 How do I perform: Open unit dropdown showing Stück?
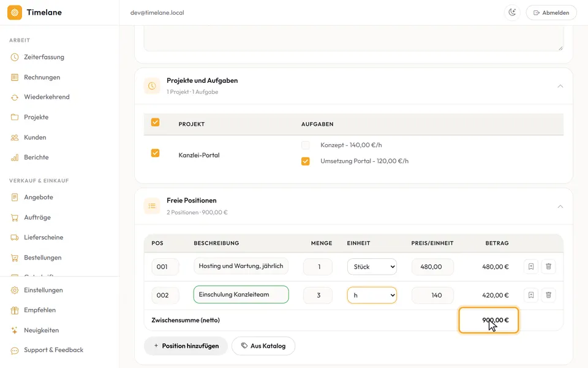372,267
